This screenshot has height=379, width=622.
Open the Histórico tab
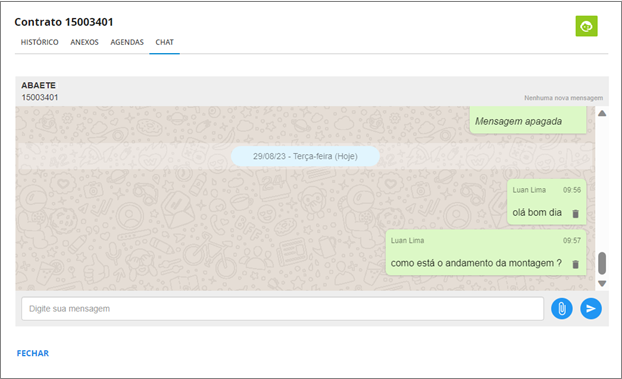click(39, 42)
